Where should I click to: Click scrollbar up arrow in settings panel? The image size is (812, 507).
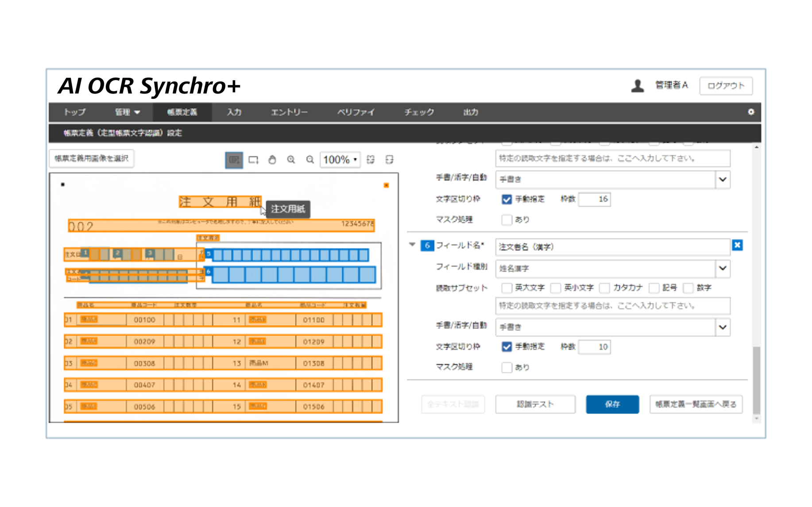[756, 147]
